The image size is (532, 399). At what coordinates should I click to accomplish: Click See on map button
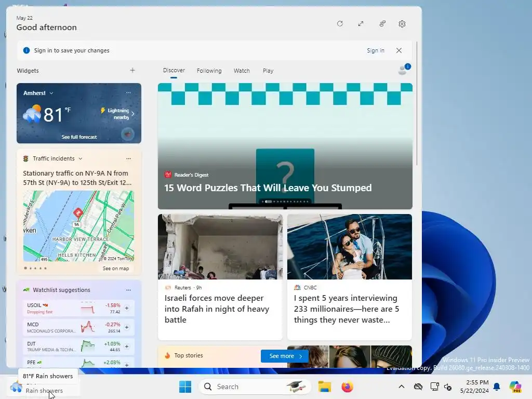[x=116, y=269]
